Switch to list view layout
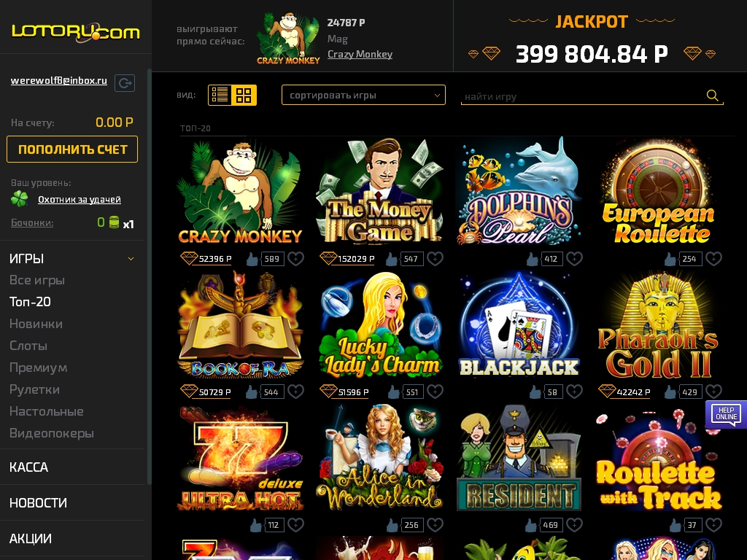This screenshot has width=747, height=560. (220, 95)
